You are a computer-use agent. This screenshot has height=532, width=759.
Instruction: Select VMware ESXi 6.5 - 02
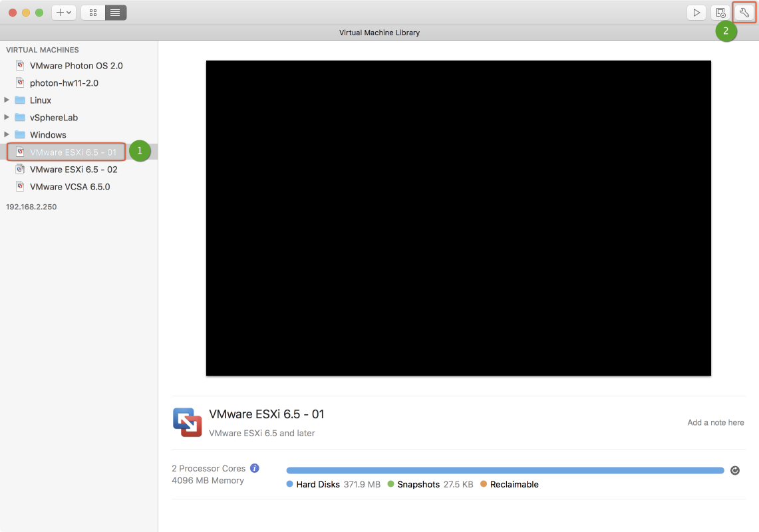(x=73, y=170)
